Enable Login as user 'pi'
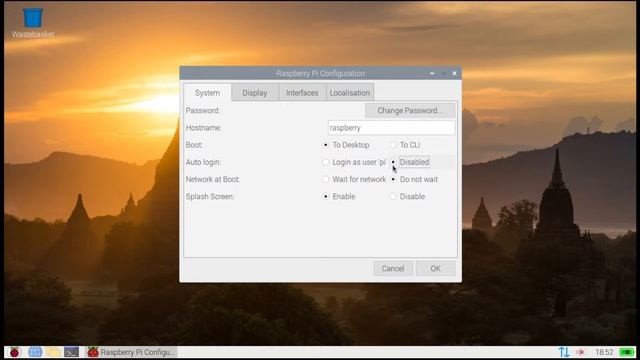The width and height of the screenshot is (640, 360). click(354, 162)
